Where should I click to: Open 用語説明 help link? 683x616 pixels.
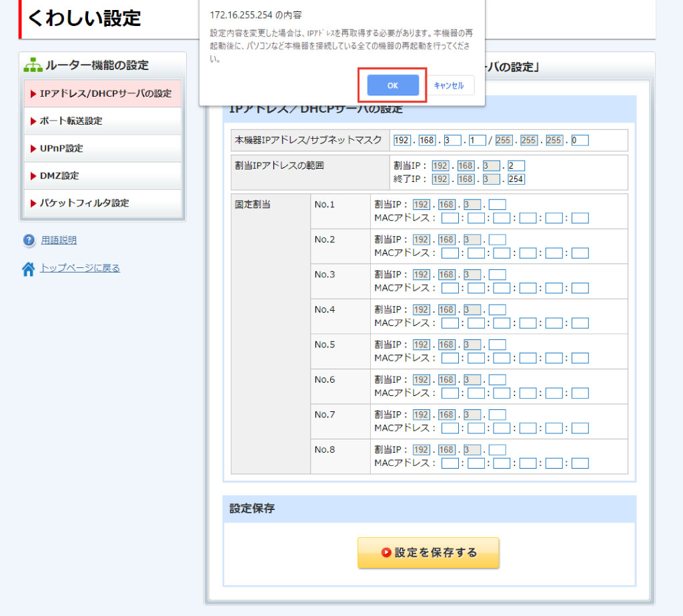click(59, 240)
